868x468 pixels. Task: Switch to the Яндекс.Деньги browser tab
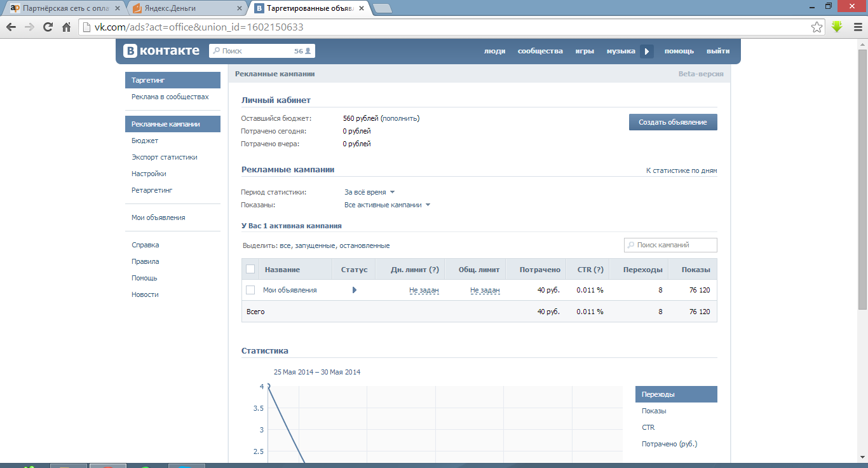pos(187,9)
